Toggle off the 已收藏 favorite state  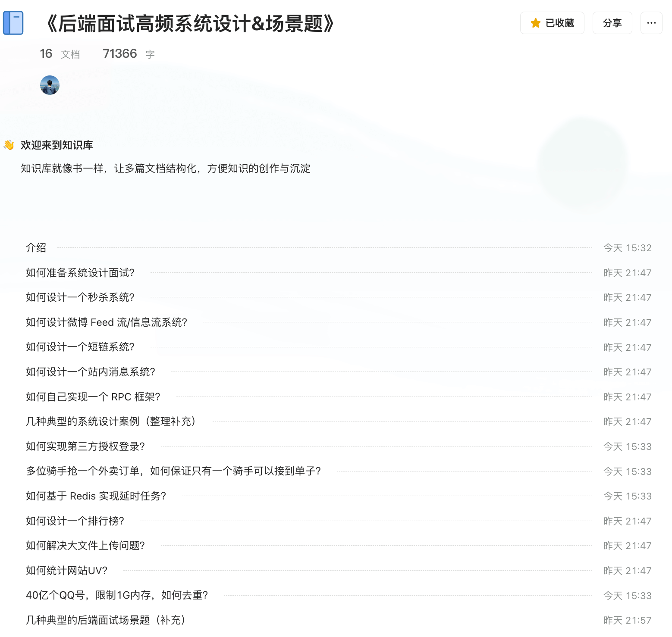point(552,23)
